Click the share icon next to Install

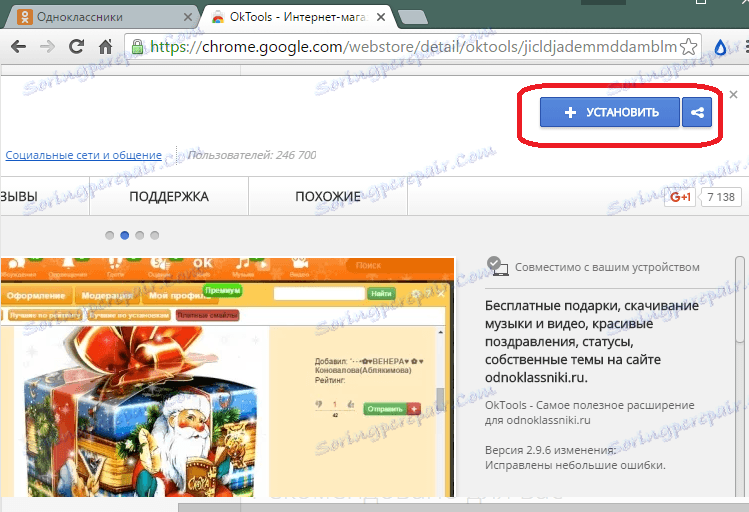point(697,112)
